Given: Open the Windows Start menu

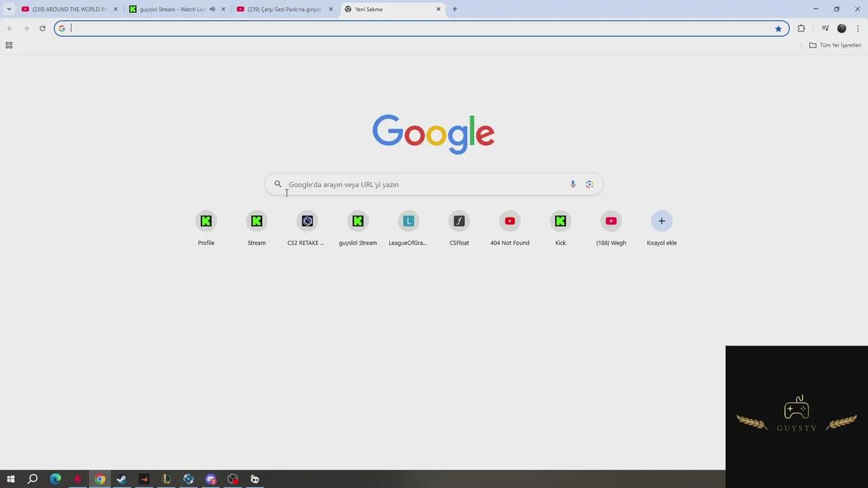Looking at the screenshot, I should 11,479.
